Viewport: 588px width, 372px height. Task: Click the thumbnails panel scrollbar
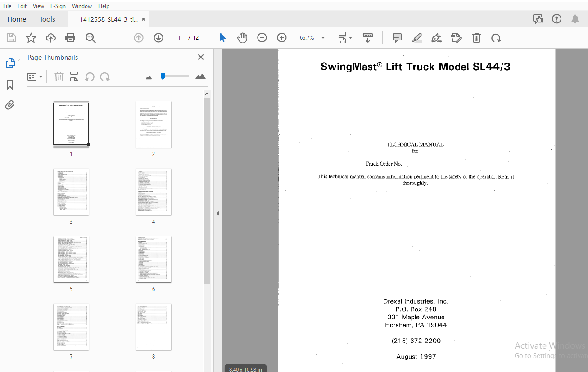pos(207,191)
